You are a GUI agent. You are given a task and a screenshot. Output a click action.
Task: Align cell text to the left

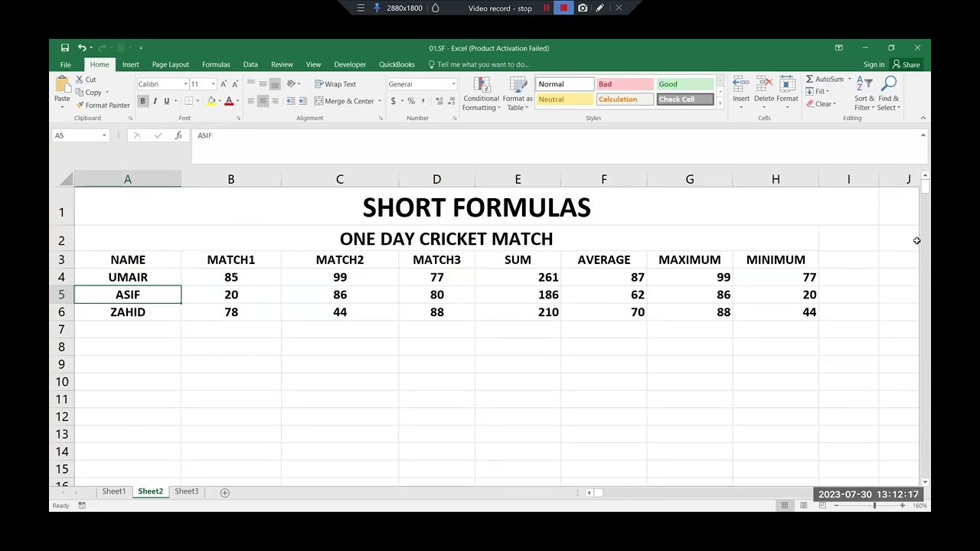coord(251,101)
